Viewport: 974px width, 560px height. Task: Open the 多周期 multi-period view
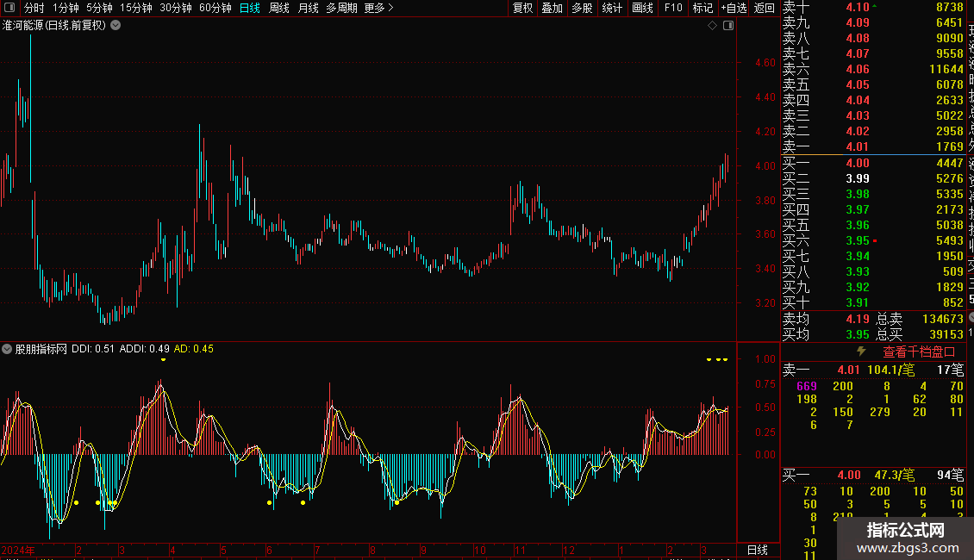click(x=341, y=8)
